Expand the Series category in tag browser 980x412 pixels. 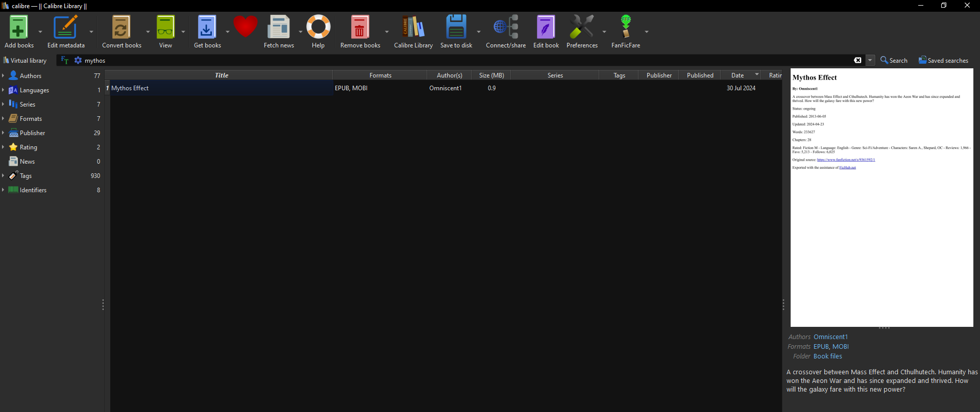click(3, 104)
